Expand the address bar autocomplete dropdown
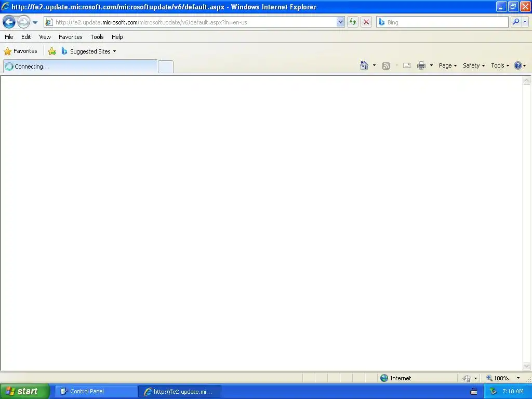This screenshot has width=532, height=399. [x=340, y=22]
